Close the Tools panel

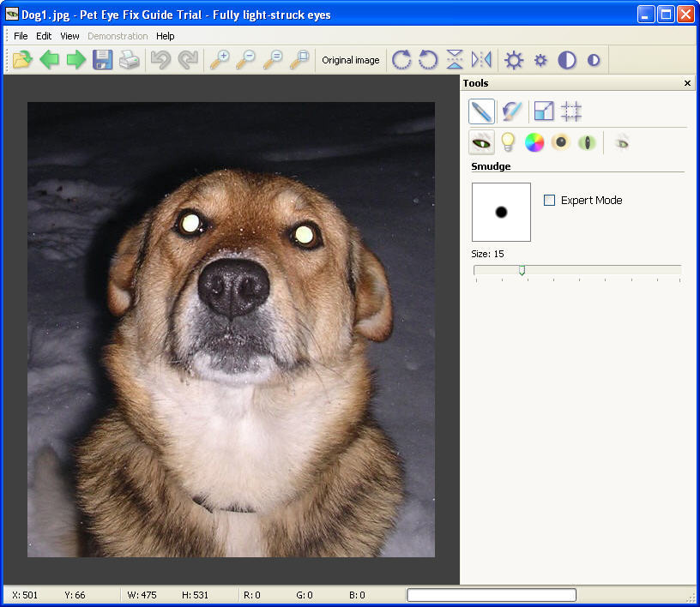[x=687, y=83]
